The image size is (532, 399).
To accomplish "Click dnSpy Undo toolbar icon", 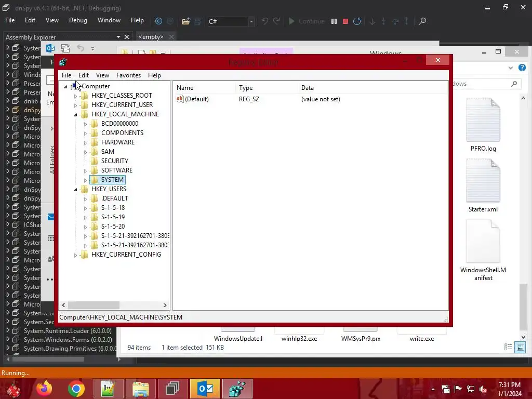I will (264, 21).
